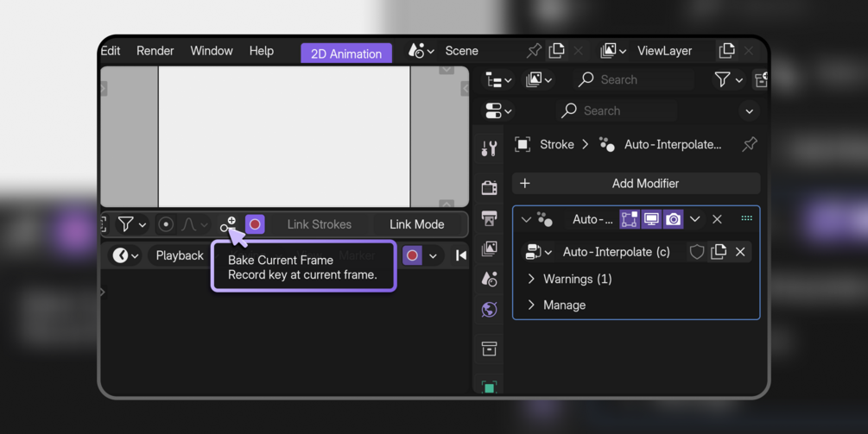Open auto keying options dropdown arrow
Viewport: 868px width, 434px height.
433,255
